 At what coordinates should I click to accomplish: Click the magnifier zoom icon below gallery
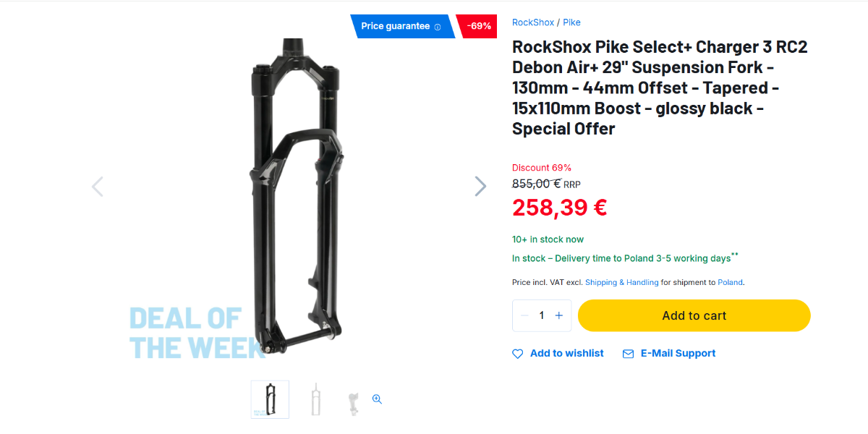[x=377, y=399]
